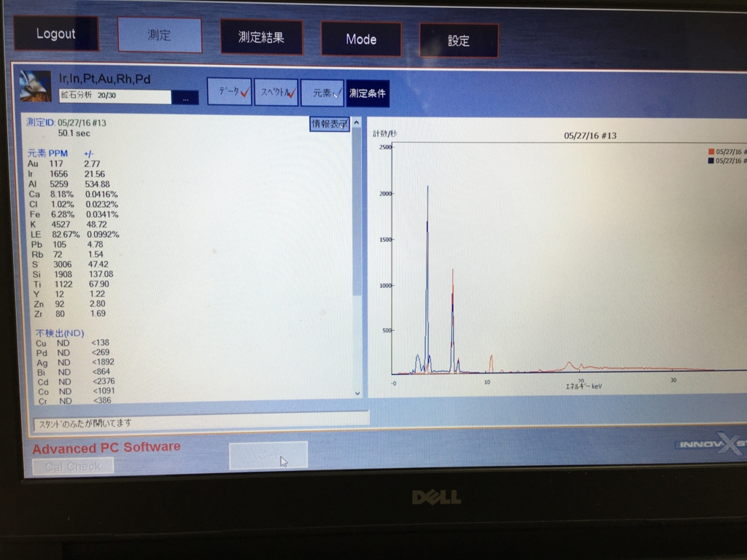Click the Ca 8.18% result row
Image resolution: width=747 pixels, height=560 pixels.
tap(74, 194)
